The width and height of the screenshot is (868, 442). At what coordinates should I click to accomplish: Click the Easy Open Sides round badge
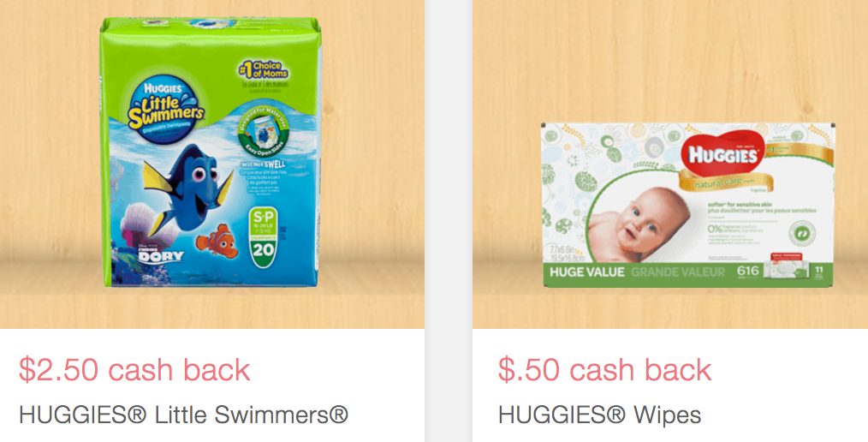261,134
